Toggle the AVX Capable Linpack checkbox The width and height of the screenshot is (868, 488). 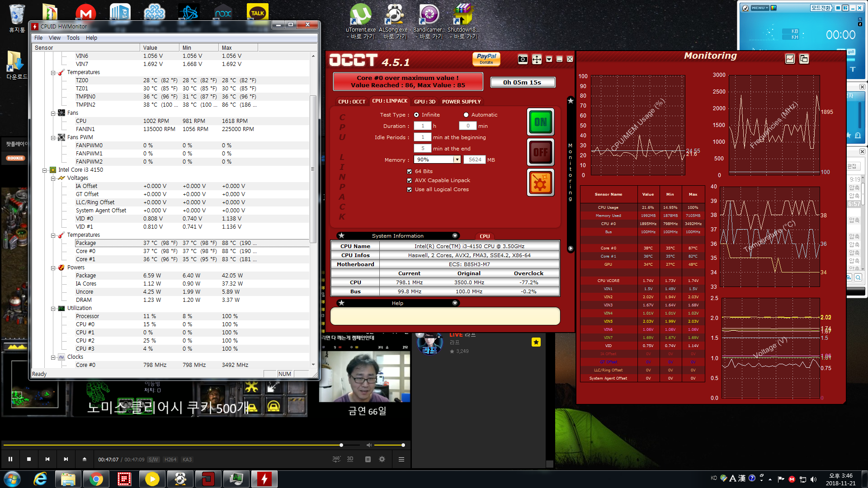pos(410,181)
